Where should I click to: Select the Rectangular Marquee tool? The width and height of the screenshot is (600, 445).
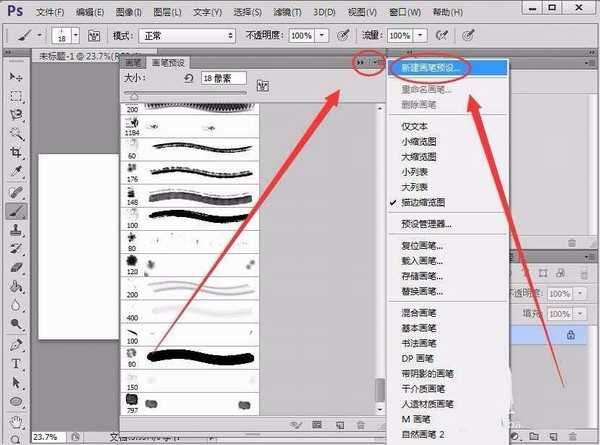tap(16, 96)
